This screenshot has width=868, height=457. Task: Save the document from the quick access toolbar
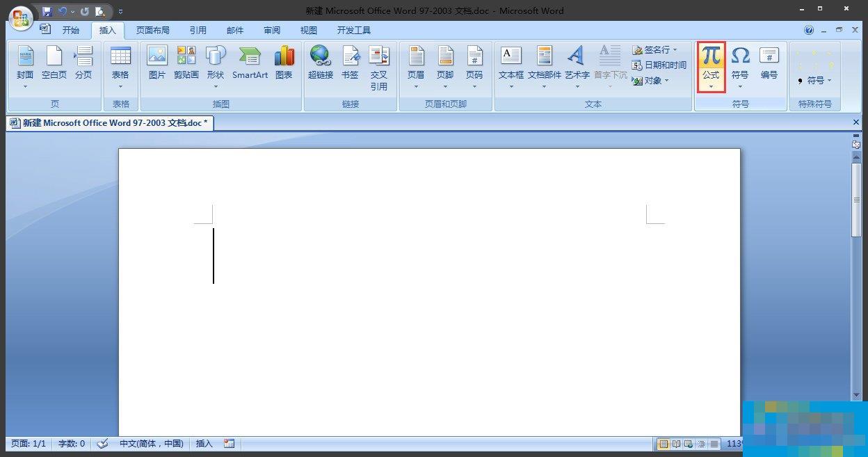tap(47, 11)
